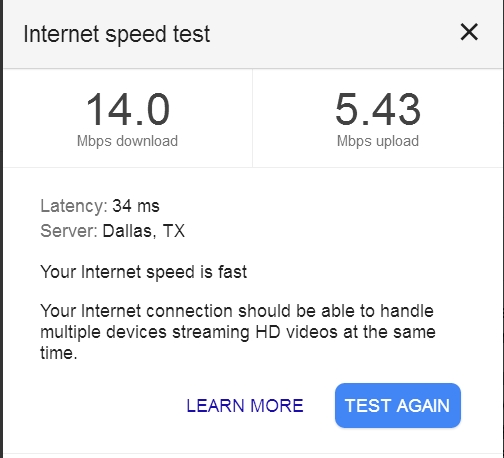Screen dimensions: 504x458
Task: Click the Mbps download label
Action: tap(127, 141)
